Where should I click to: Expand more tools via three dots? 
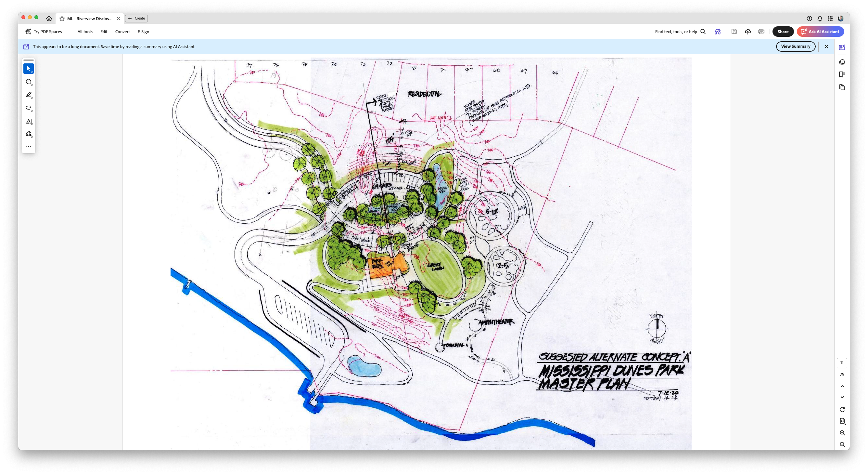point(29,147)
